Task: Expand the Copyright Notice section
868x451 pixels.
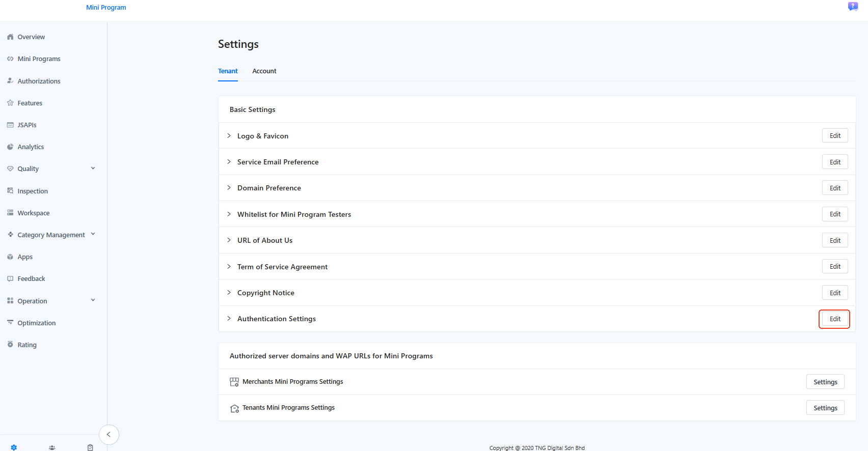Action: [x=229, y=293]
